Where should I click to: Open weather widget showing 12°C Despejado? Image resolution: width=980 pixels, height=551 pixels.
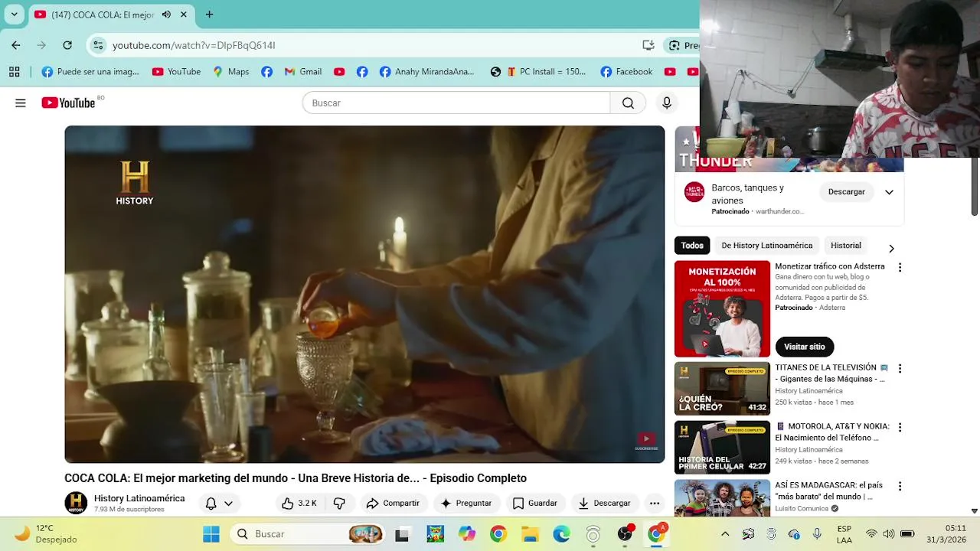tap(46, 533)
